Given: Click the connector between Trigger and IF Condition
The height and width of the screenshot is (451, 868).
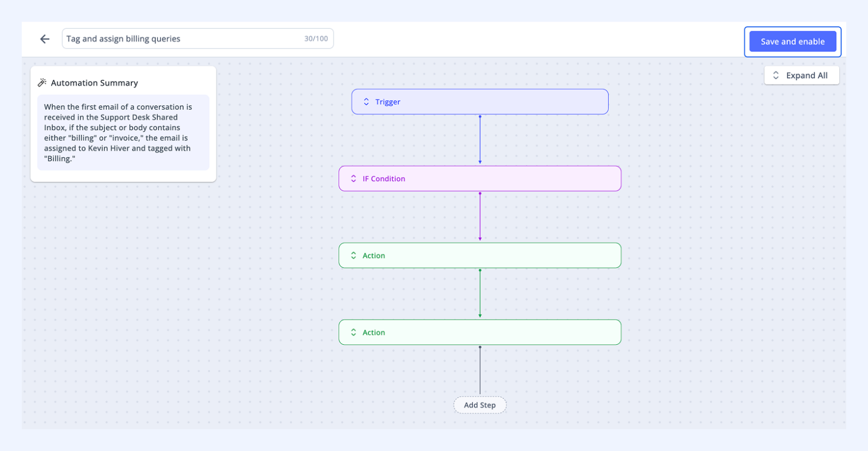Looking at the screenshot, I should click(x=480, y=140).
